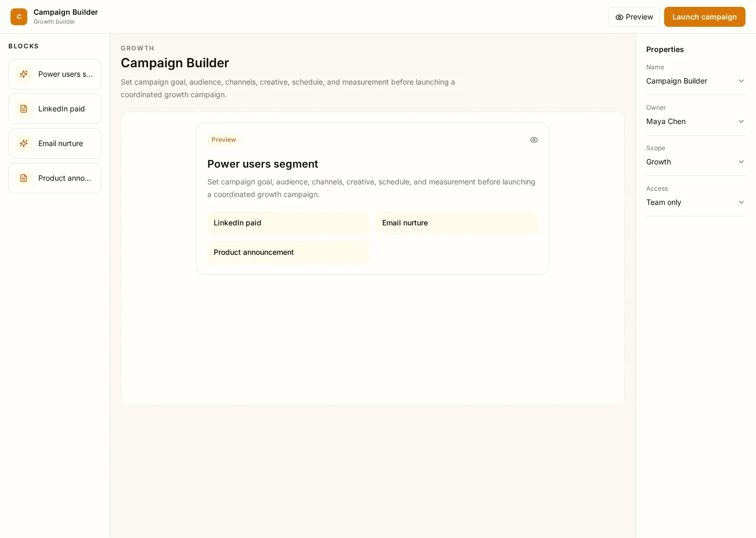The image size is (756, 538).
Task: Click the Campaign Builder page heading
Action: point(175,63)
